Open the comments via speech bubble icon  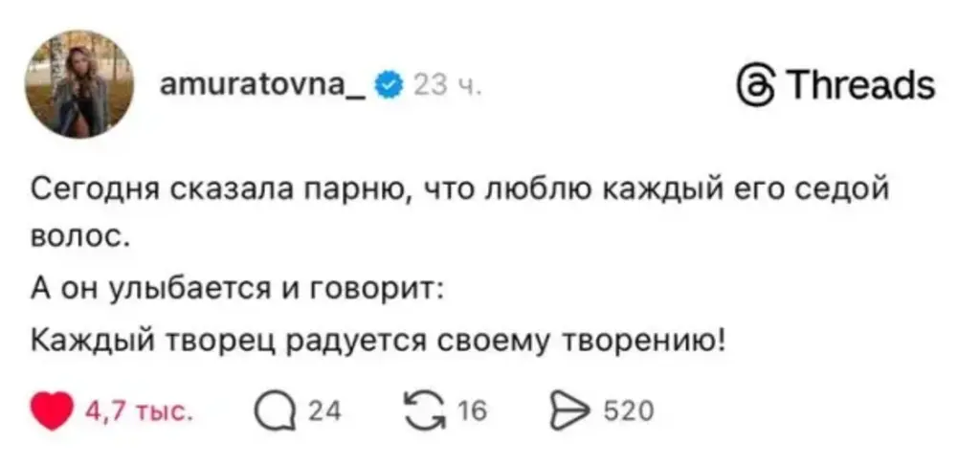274,411
